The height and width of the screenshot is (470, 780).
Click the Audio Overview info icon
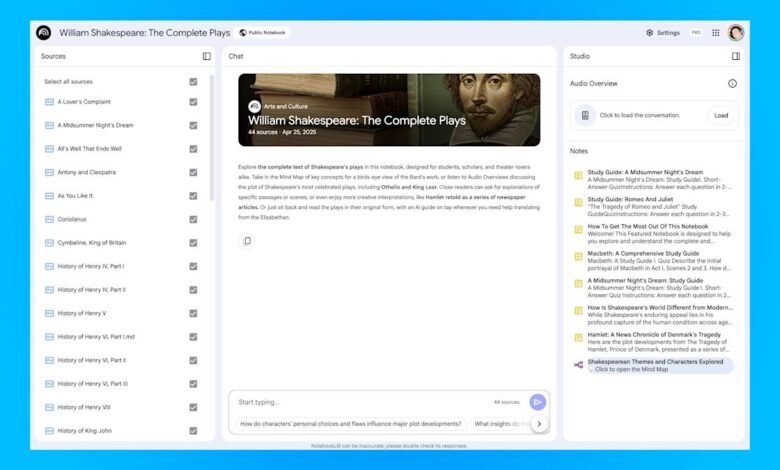coord(733,84)
